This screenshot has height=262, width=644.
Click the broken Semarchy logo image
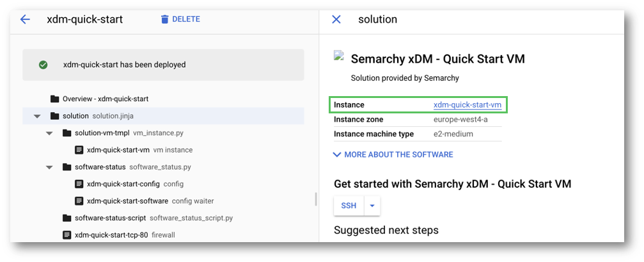pos(338,56)
